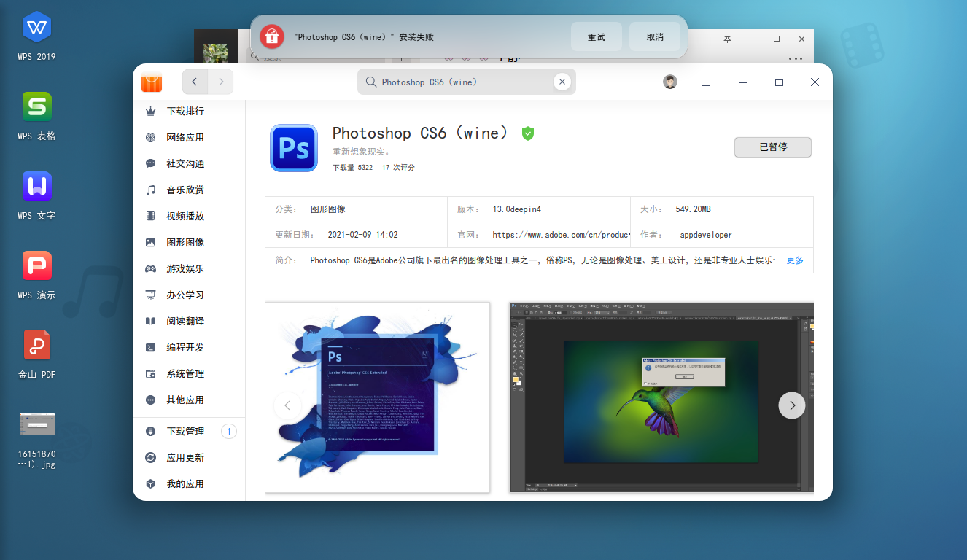Open the WPS 演示 desktop icon
The height and width of the screenshot is (560, 967).
coord(36,275)
